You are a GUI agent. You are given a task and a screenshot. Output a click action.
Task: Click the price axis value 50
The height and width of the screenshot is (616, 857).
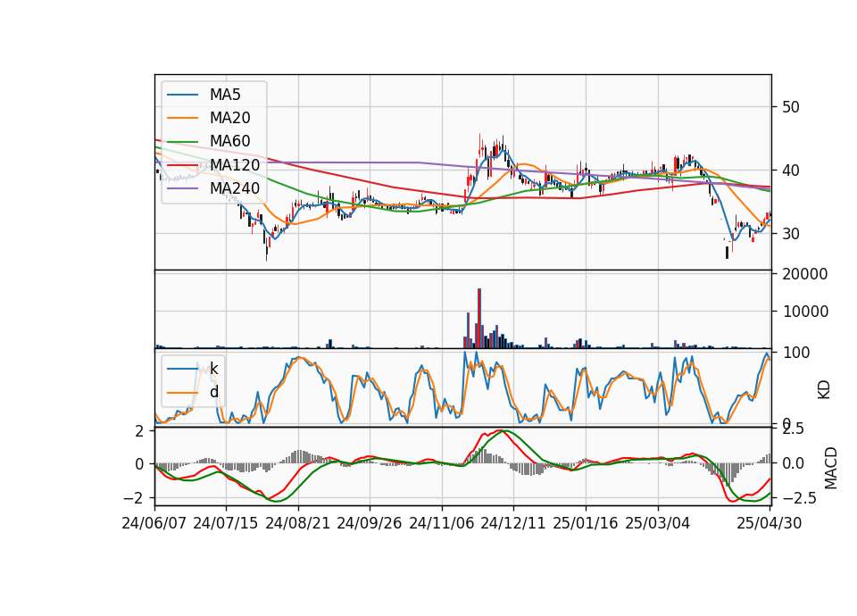791,107
